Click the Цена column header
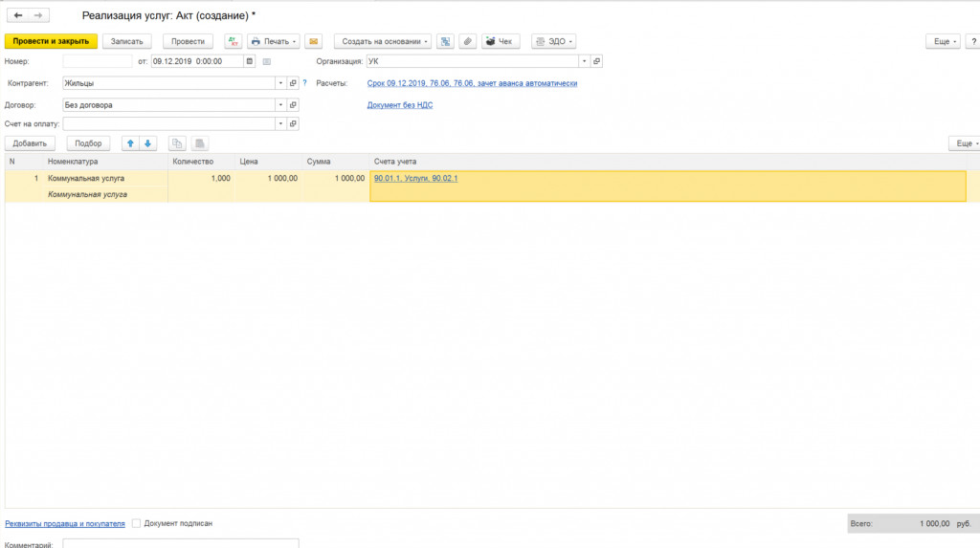Image resolution: width=980 pixels, height=548 pixels. (x=268, y=162)
